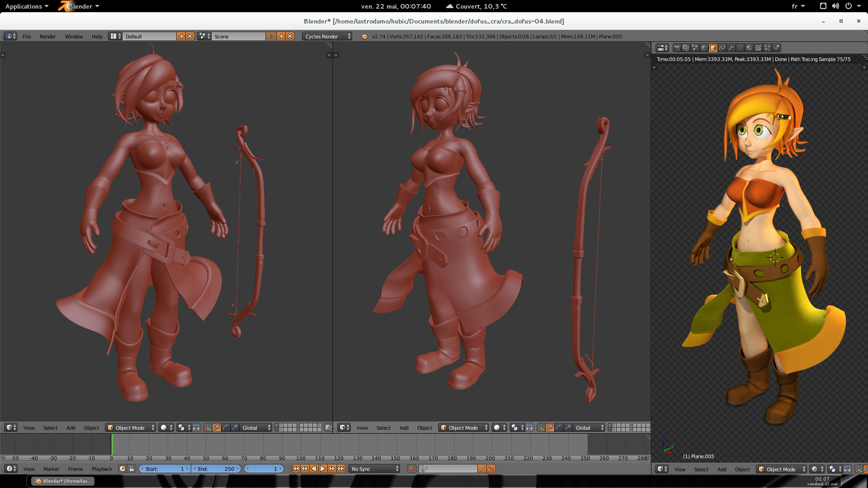
Task: Jump to last frame in timeline
Action: pyautogui.click(x=341, y=469)
